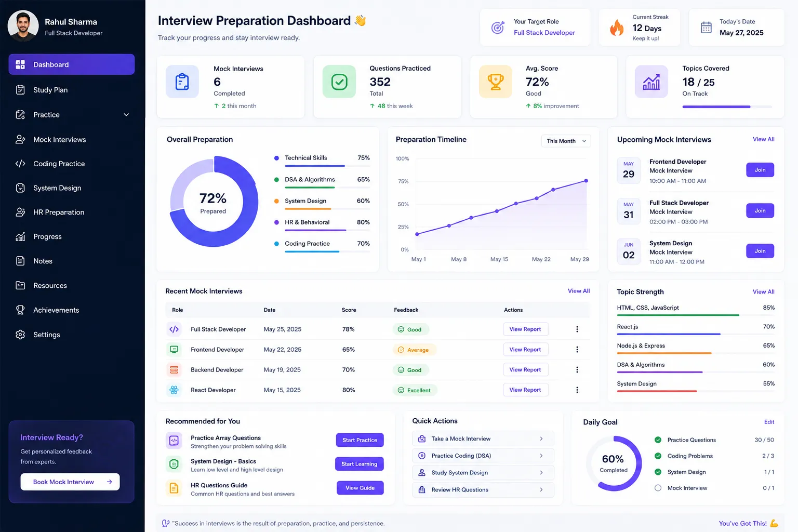The width and height of the screenshot is (798, 532).
Task: Open Take a Mock Interview quick action
Action: click(483, 439)
